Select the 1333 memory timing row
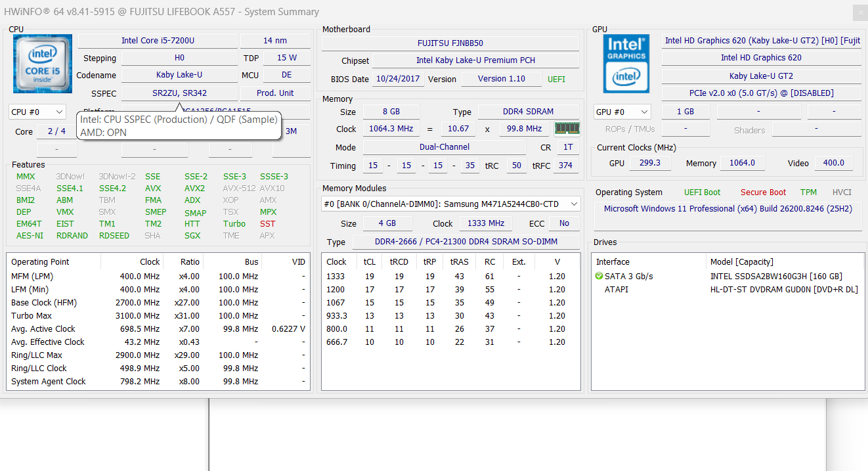The image size is (868, 471). 450,276
